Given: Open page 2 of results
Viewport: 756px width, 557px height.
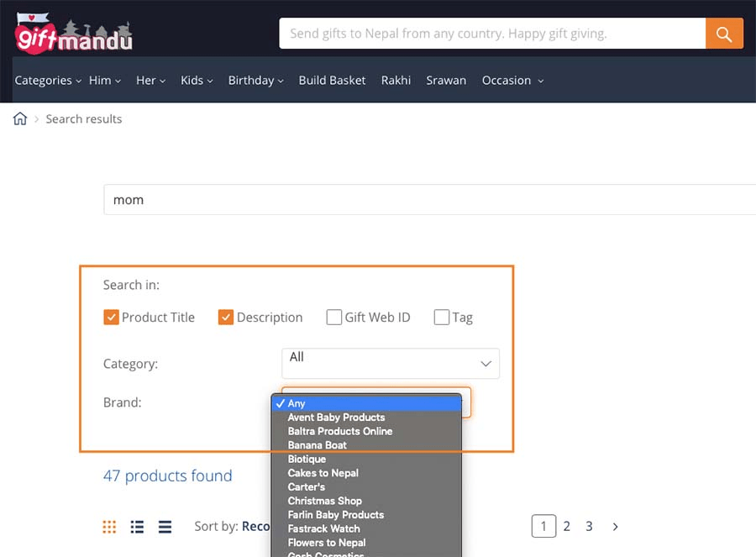Looking at the screenshot, I should click(x=566, y=526).
